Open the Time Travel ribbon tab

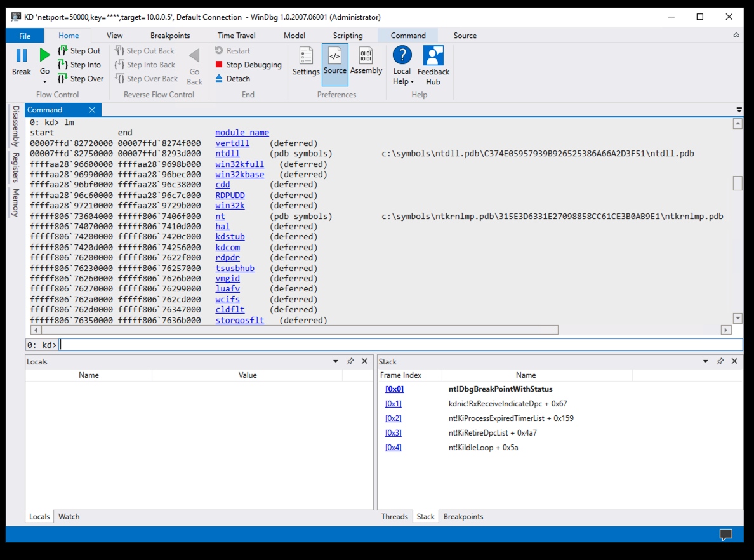236,36
